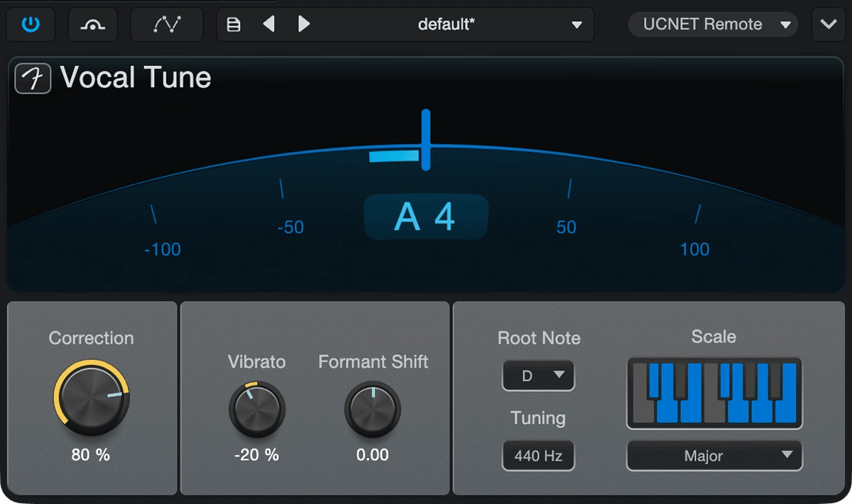
Task: Click the 80 % correction value
Action: 91,455
